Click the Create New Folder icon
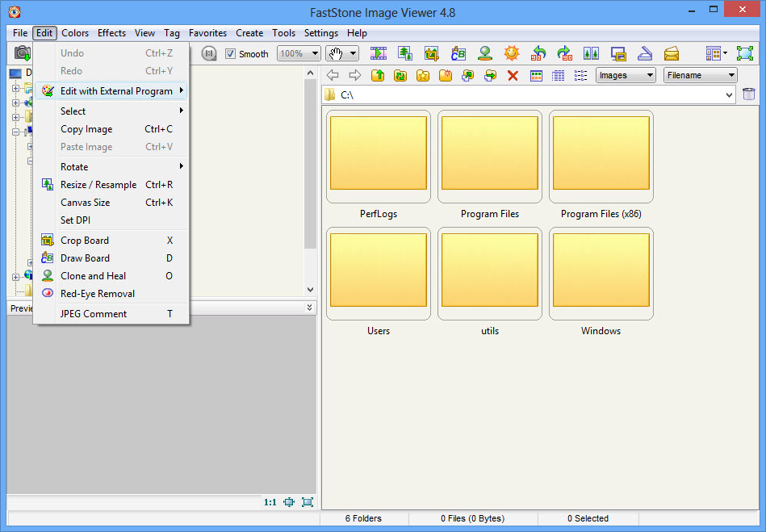Image resolution: width=766 pixels, height=532 pixels. (445, 75)
